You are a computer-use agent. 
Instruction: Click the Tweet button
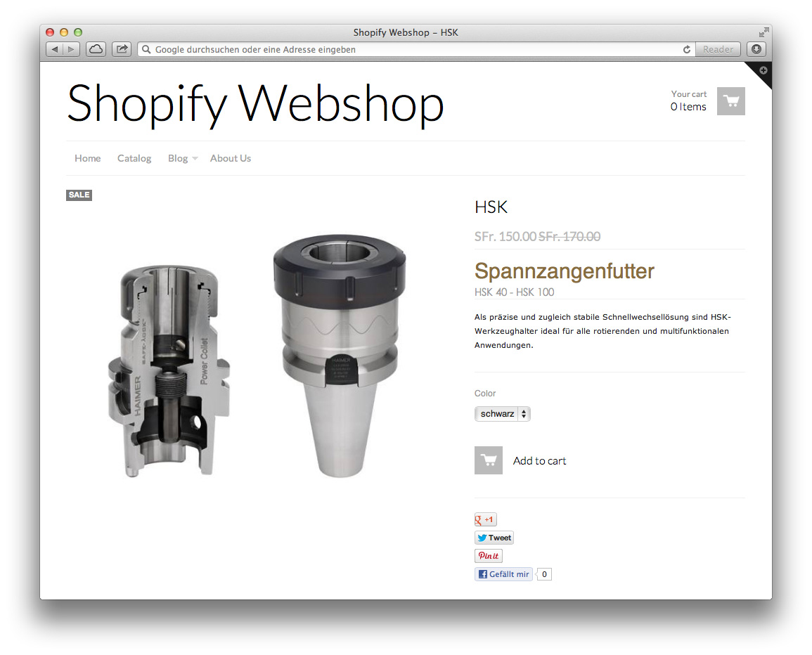coord(494,538)
